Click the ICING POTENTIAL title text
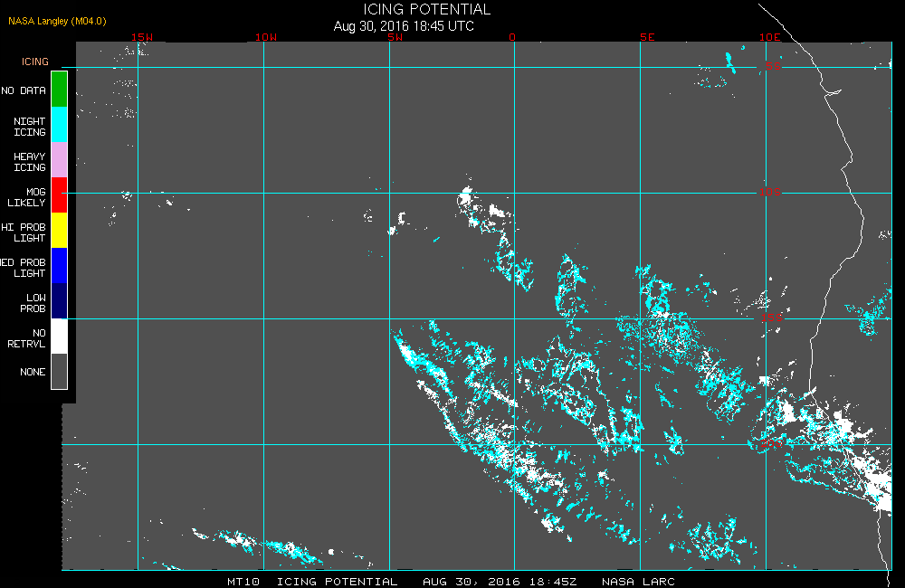This screenshot has width=905, height=588. coord(426,9)
